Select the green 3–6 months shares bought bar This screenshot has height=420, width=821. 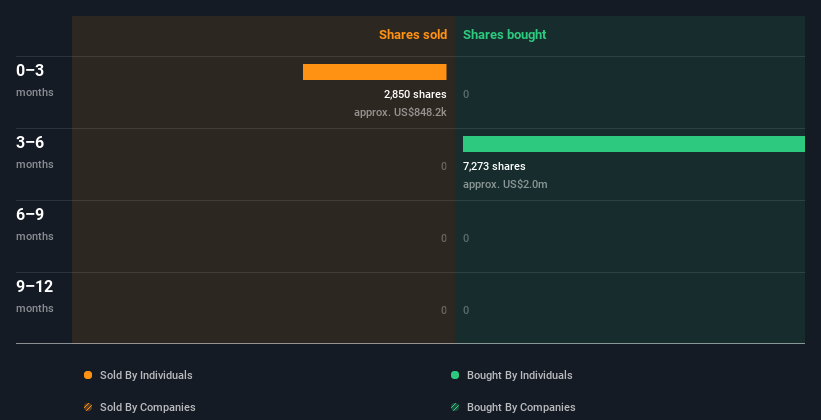point(634,144)
